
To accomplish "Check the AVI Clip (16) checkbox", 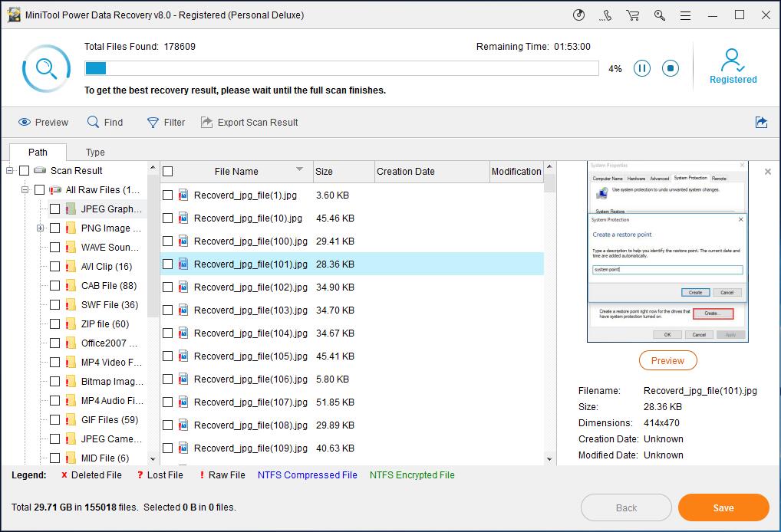I will point(54,266).
